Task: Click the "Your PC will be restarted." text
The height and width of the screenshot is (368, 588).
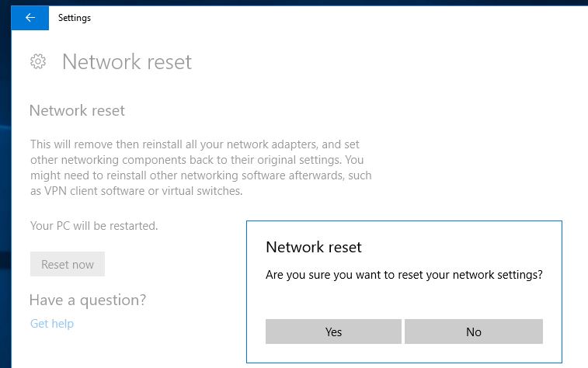Action: pos(93,226)
